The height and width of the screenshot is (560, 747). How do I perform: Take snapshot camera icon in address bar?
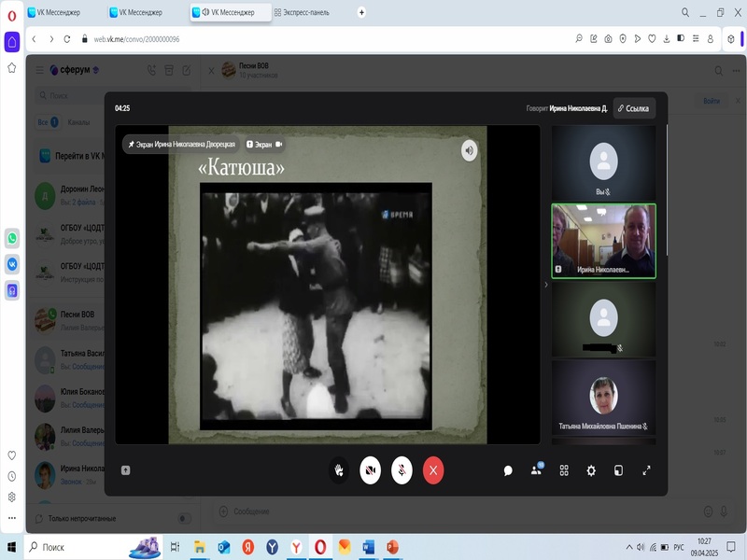tap(609, 39)
